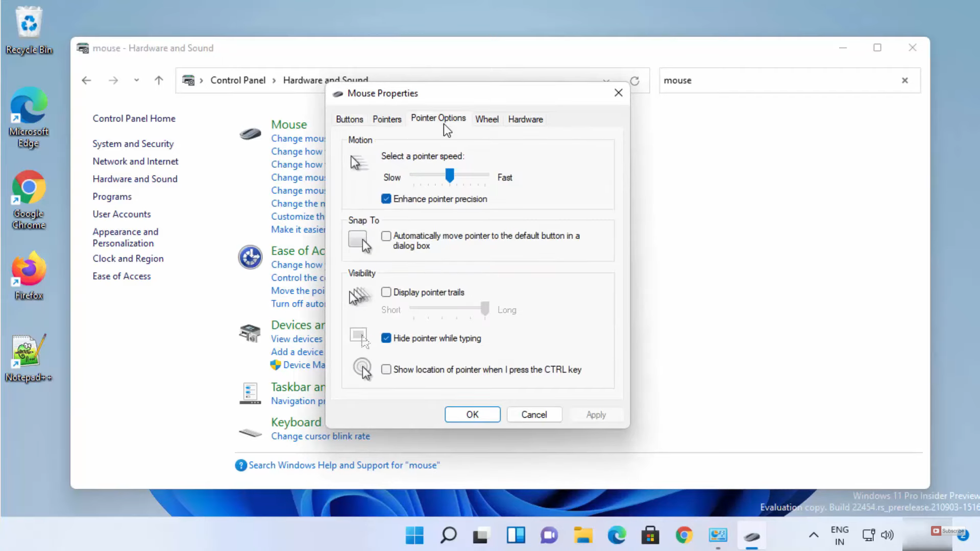
Task: Go up one folder level arrow
Action: point(159,81)
